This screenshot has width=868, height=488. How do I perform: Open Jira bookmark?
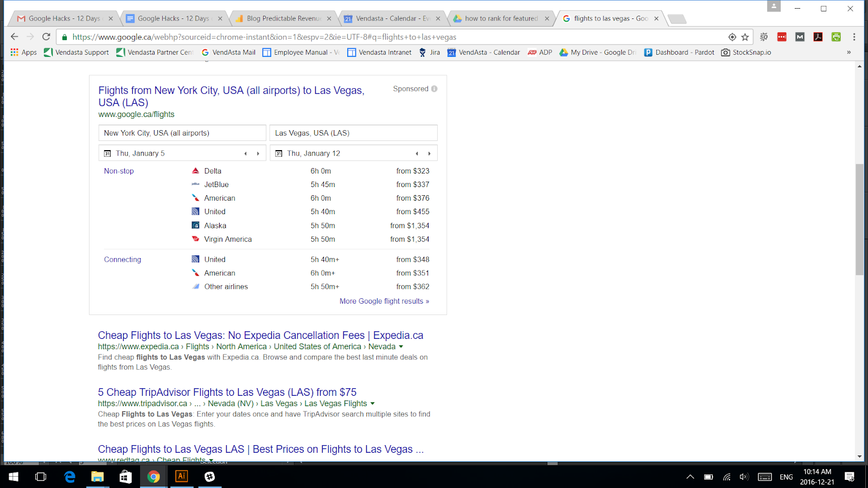[429, 53]
